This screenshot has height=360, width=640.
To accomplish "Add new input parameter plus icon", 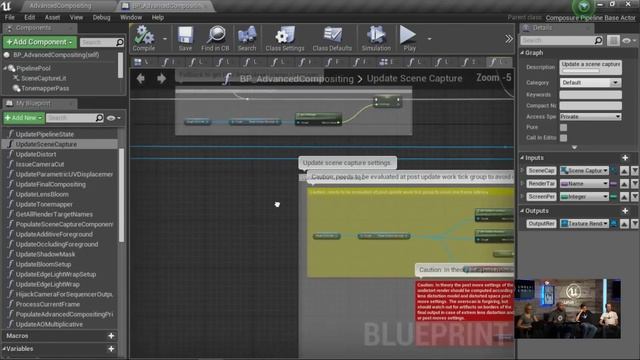I will click(x=625, y=158).
